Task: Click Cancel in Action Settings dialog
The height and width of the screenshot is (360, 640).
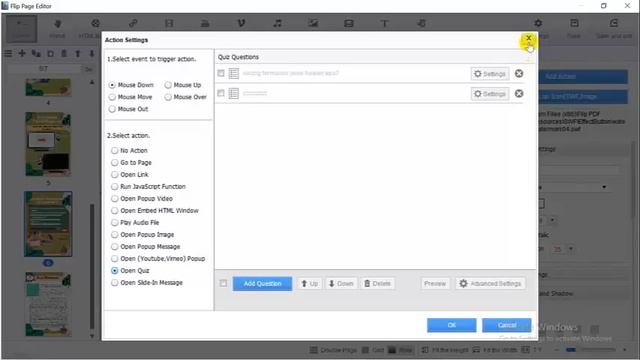Action: click(x=507, y=325)
